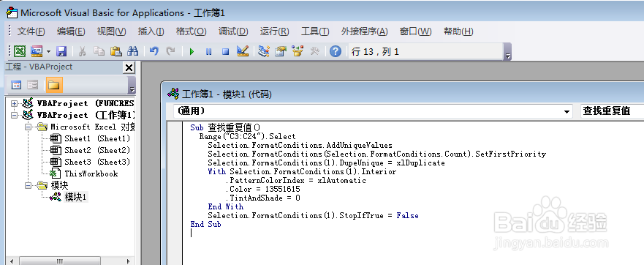Image resolution: width=644 pixels, height=265 pixels.
Task: Open the Project Explorer icon
Action: point(264,51)
